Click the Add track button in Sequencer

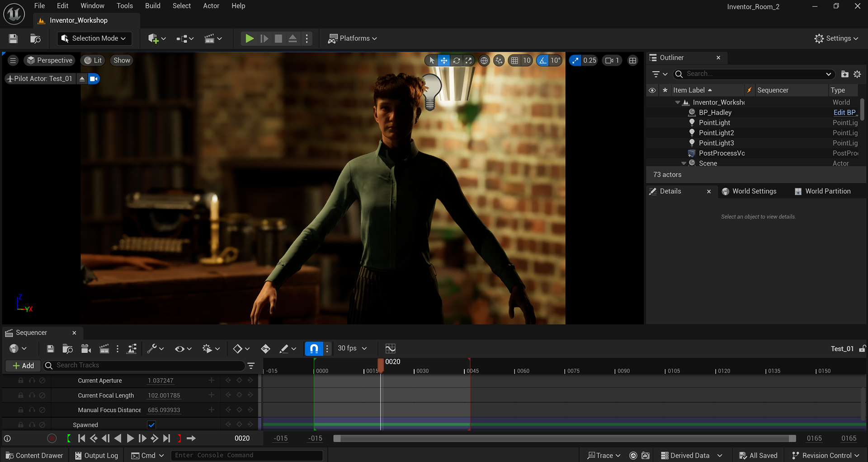(23, 365)
